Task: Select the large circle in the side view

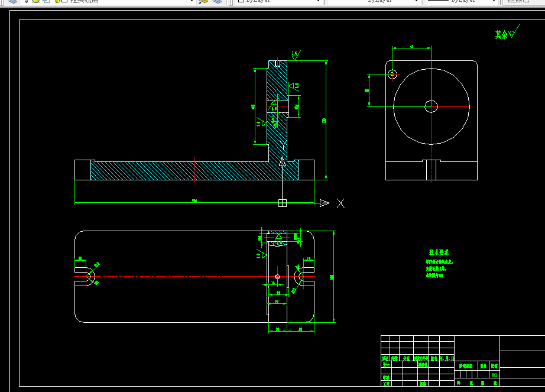Action: coord(432,106)
